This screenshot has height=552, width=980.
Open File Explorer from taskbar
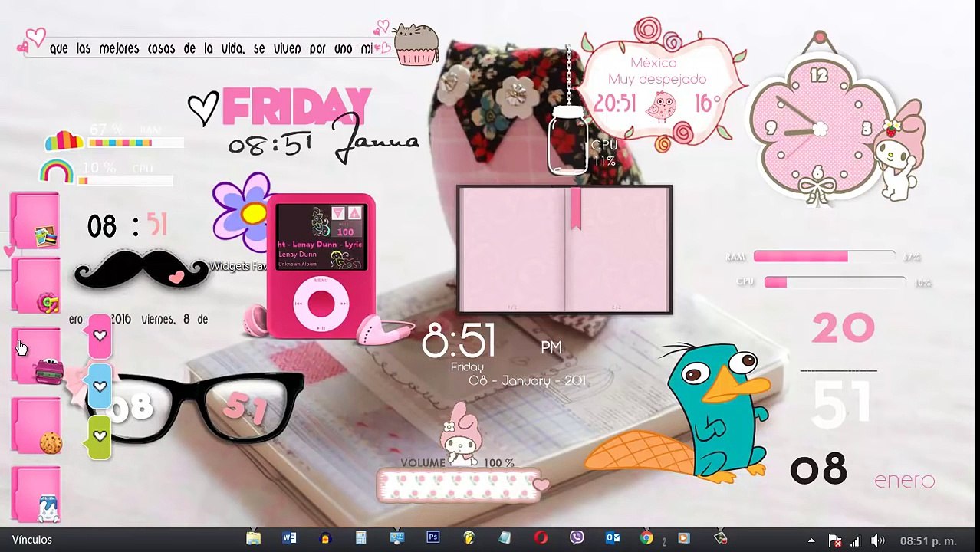[253, 539]
